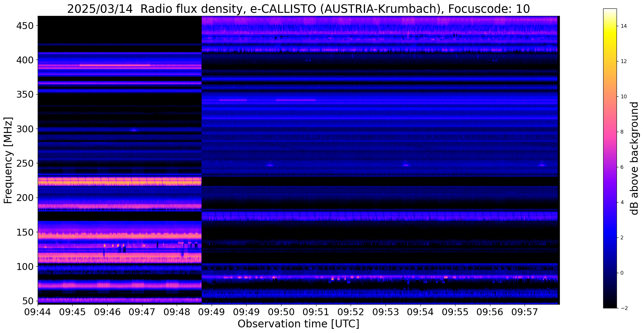Pick the 10 tick on the colorbar
This screenshot has width=644, height=333.
(624, 97)
